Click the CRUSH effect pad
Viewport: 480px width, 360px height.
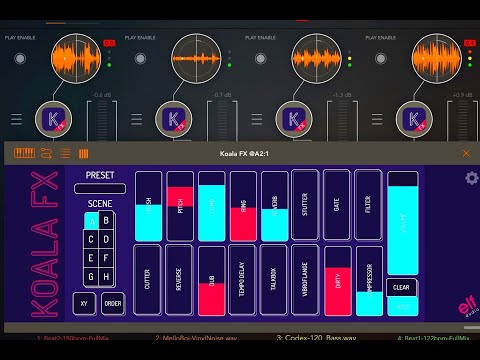[148, 206]
